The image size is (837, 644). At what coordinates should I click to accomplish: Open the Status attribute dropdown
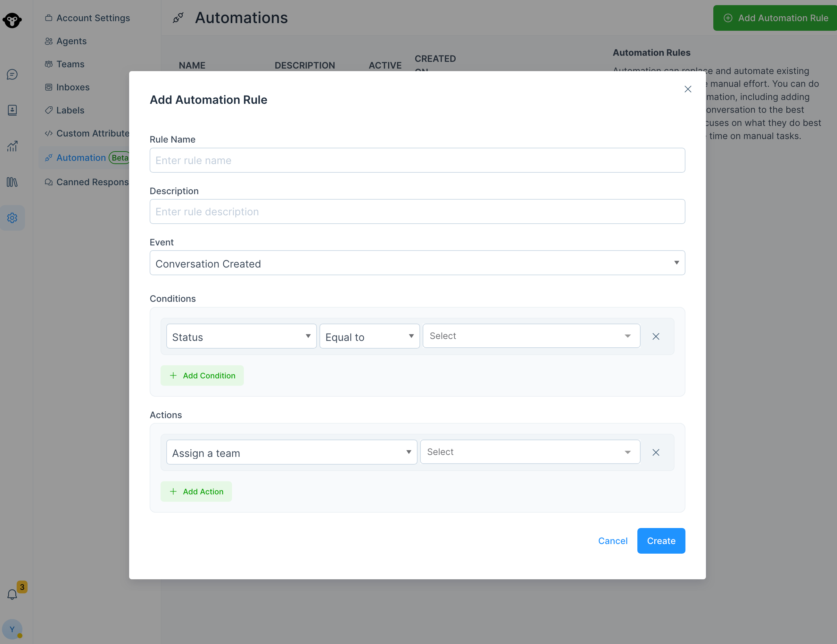[241, 336]
